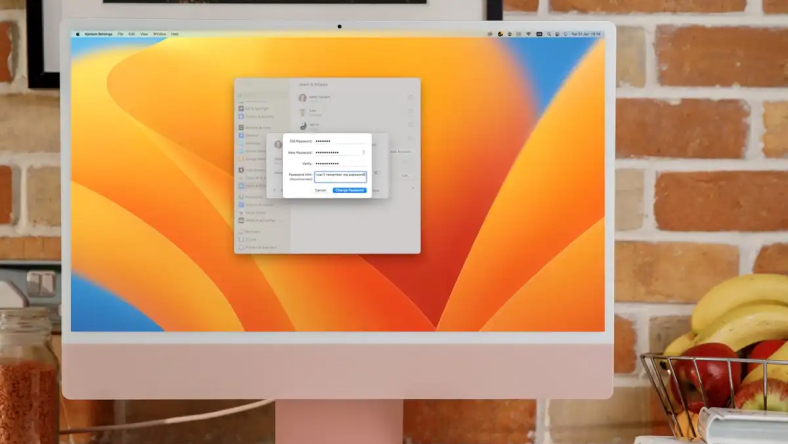Cancel the password change dialog

tap(320, 190)
